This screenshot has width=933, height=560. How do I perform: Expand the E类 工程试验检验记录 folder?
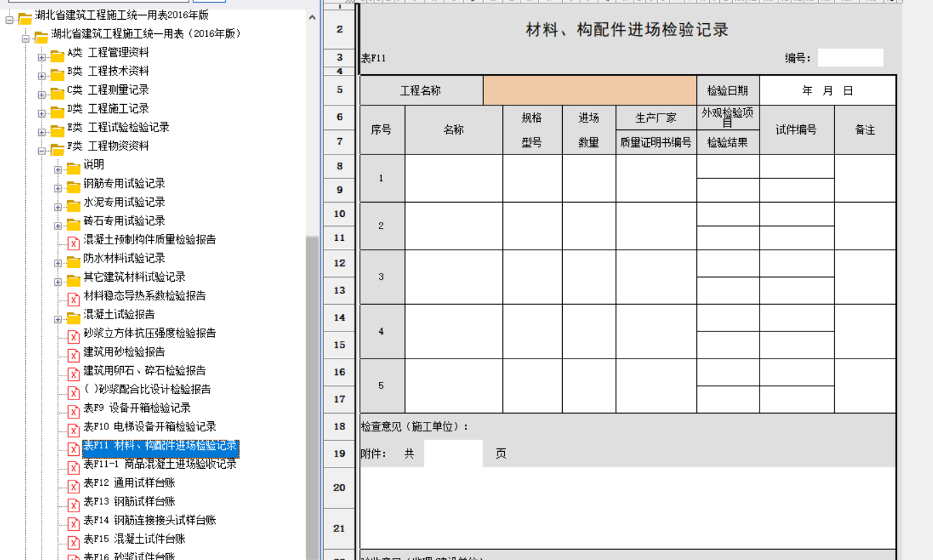pyautogui.click(x=42, y=132)
